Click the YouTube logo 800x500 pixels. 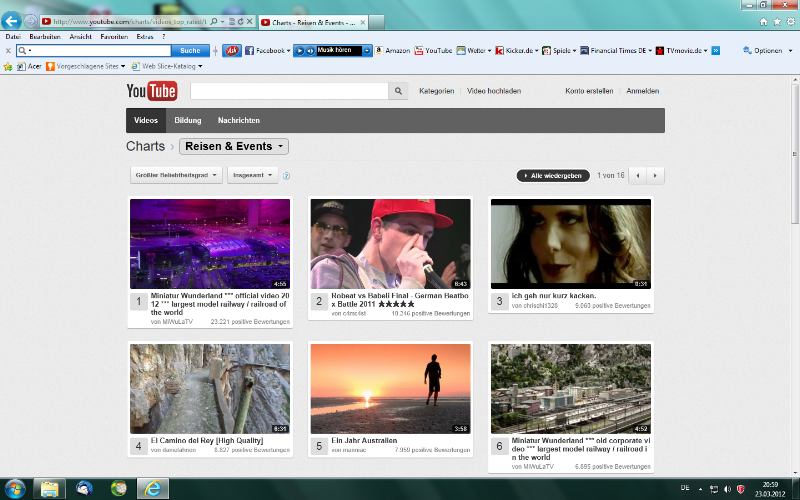pos(151,92)
